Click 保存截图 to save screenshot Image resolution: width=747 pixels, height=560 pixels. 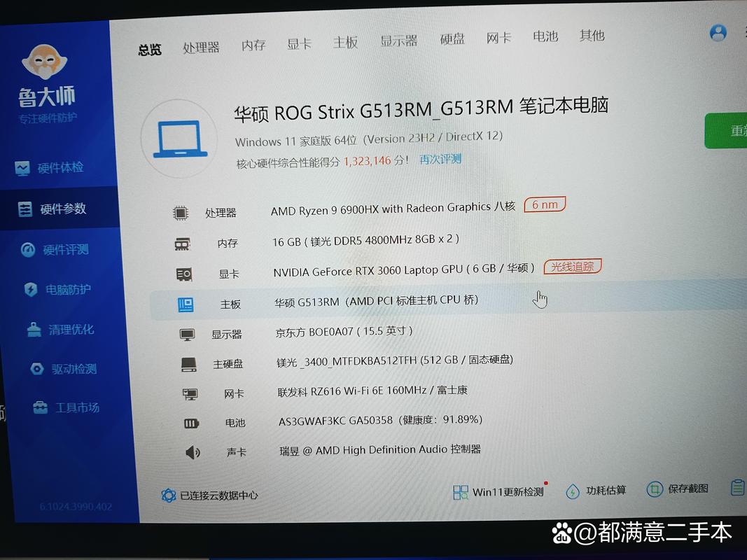pyautogui.click(x=687, y=489)
